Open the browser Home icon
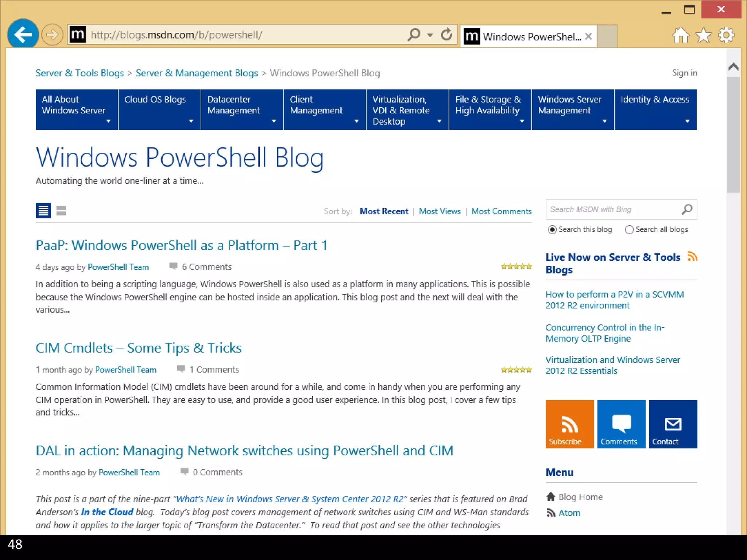The image size is (747, 560). 680,35
